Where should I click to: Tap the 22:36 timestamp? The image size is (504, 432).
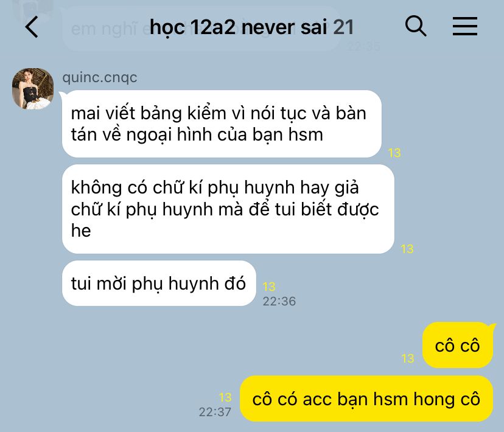click(279, 301)
